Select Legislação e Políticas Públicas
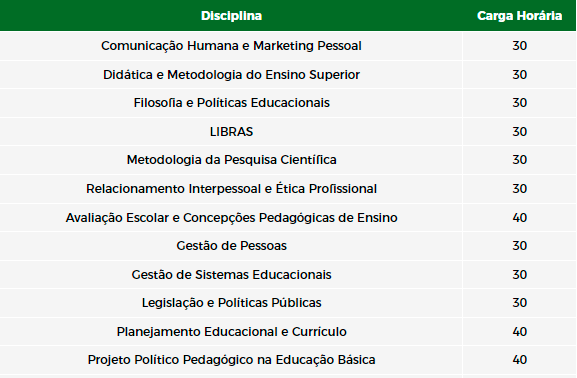Screen dimensions: 577x378 (x=231, y=303)
